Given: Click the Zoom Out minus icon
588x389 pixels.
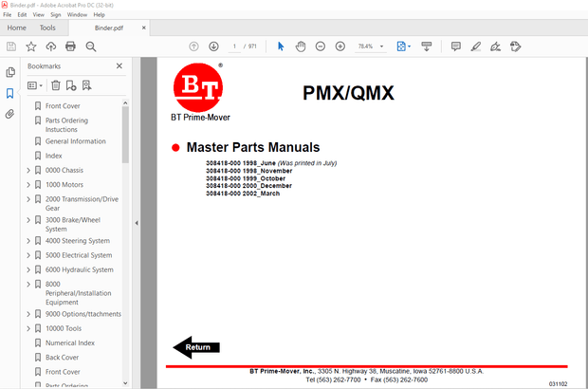Looking at the screenshot, I should [x=321, y=46].
